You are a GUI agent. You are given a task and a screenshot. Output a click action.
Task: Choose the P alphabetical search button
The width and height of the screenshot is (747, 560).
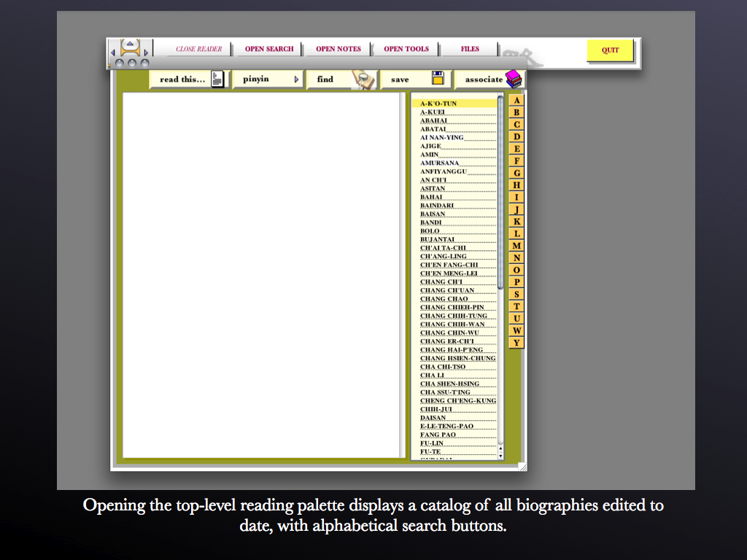tap(516, 282)
